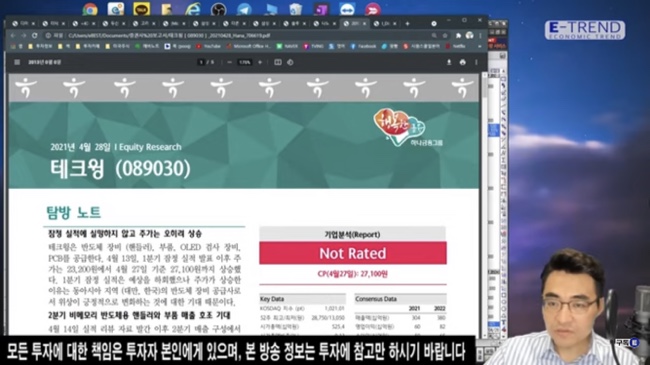Open the Chrome profile avatar
This screenshot has width=650, height=365.
[469, 36]
